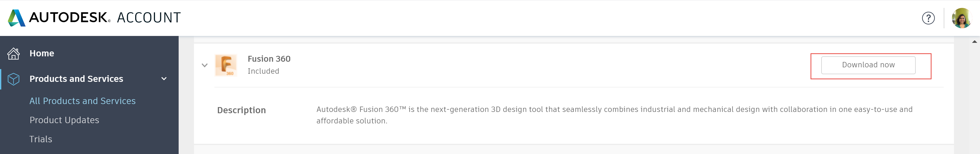980x154 pixels.
Task: Open the user profile avatar
Action: (x=961, y=18)
